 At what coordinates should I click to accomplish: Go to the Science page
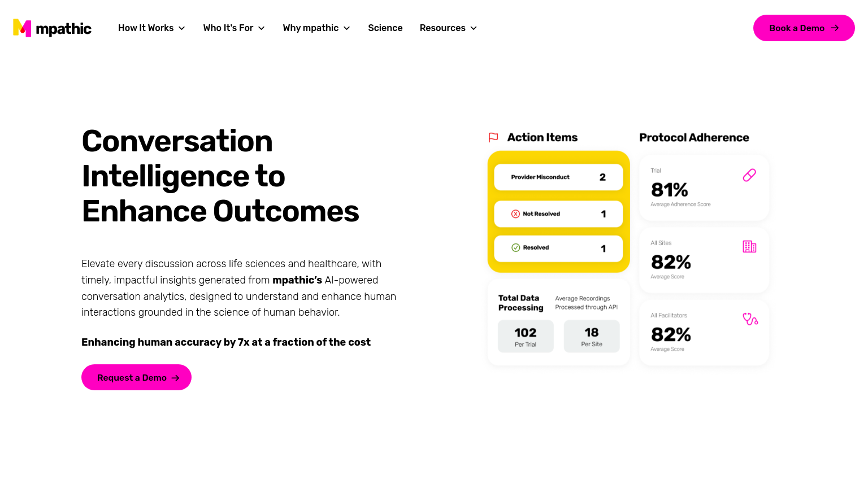[x=385, y=28]
